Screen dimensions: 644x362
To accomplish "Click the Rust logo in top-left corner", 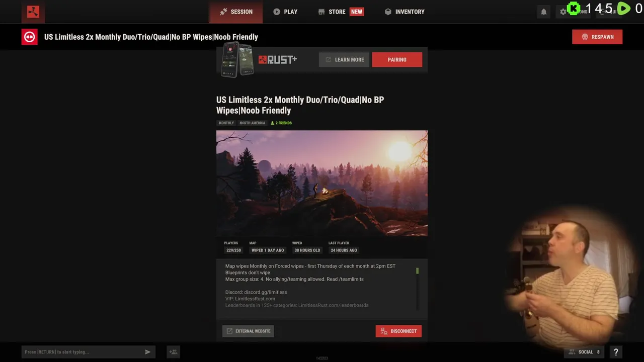I will tap(33, 12).
